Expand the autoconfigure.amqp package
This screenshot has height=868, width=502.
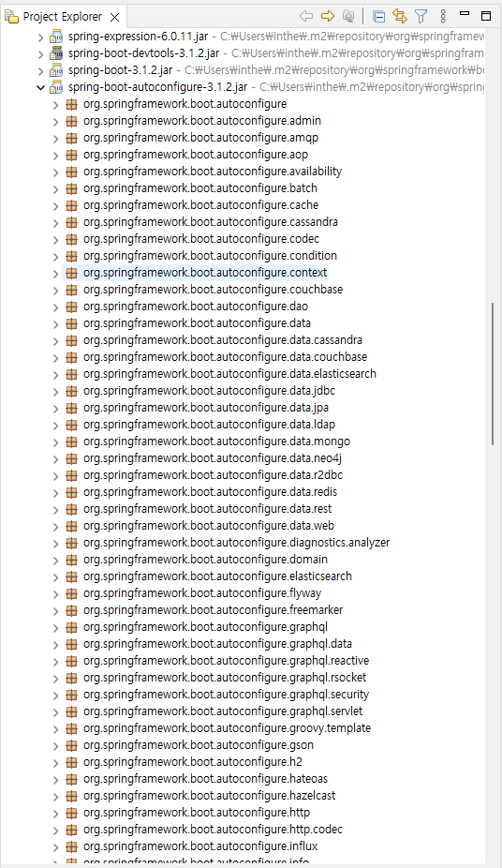point(55,138)
